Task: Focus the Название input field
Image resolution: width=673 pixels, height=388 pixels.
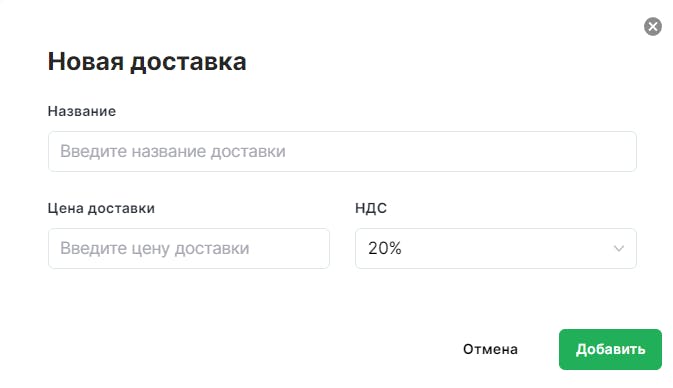Action: point(342,152)
